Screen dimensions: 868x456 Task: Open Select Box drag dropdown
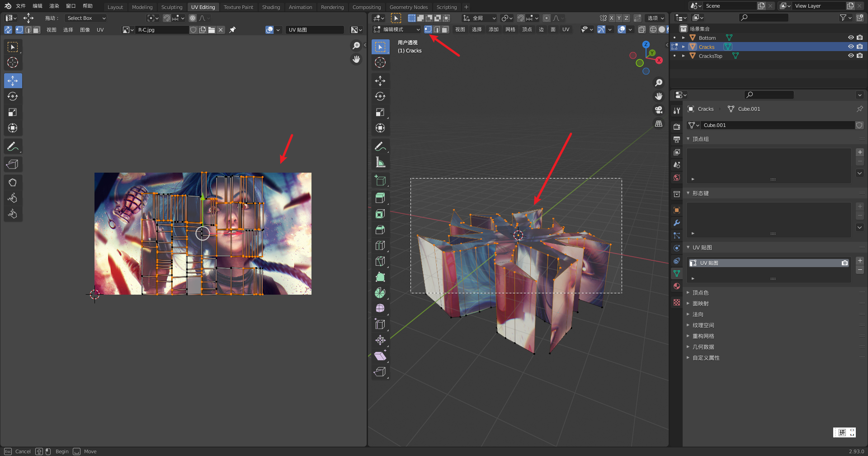point(86,18)
